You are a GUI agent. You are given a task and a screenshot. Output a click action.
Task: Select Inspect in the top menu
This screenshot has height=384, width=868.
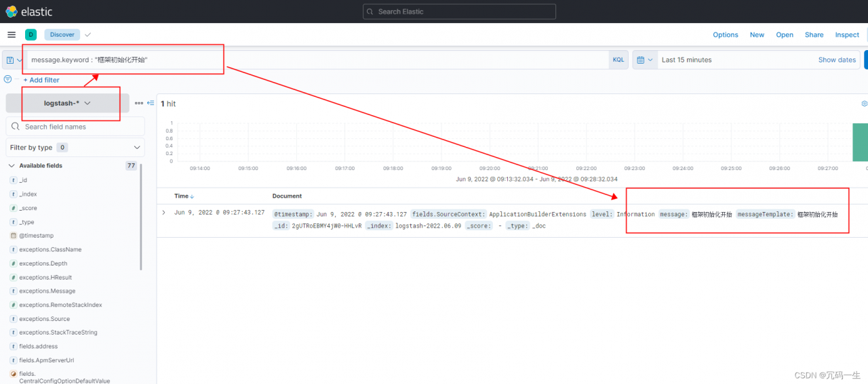[847, 35]
